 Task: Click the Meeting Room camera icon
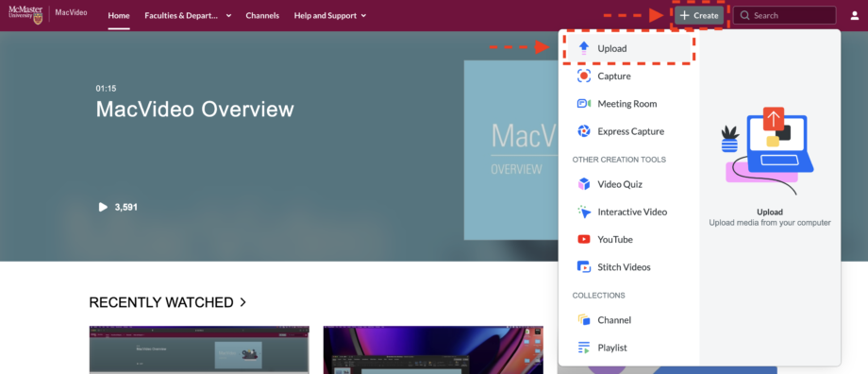(583, 104)
